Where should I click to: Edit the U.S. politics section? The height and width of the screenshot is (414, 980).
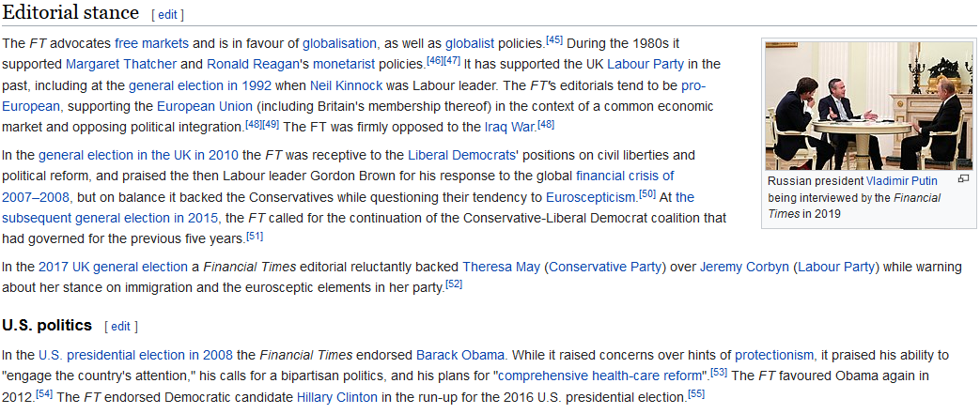coord(120,326)
